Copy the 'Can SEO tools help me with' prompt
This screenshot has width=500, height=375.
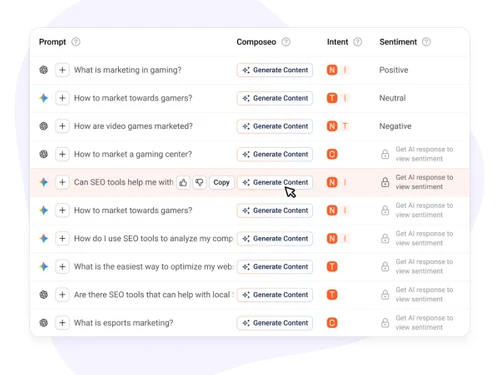coord(222,182)
